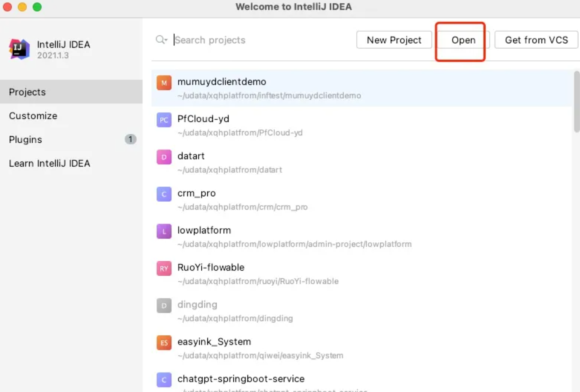580x392 pixels.
Task: Go to the Plugins section
Action: tap(71, 139)
